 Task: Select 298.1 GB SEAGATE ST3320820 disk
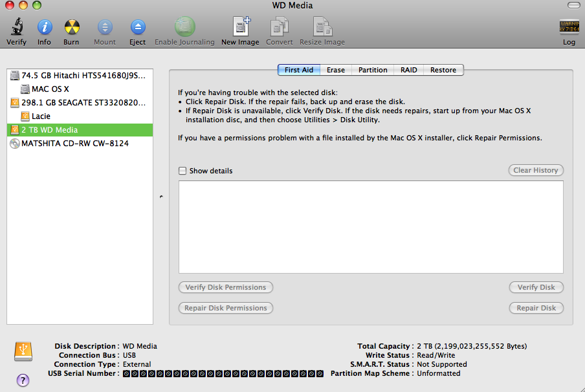pyautogui.click(x=80, y=103)
